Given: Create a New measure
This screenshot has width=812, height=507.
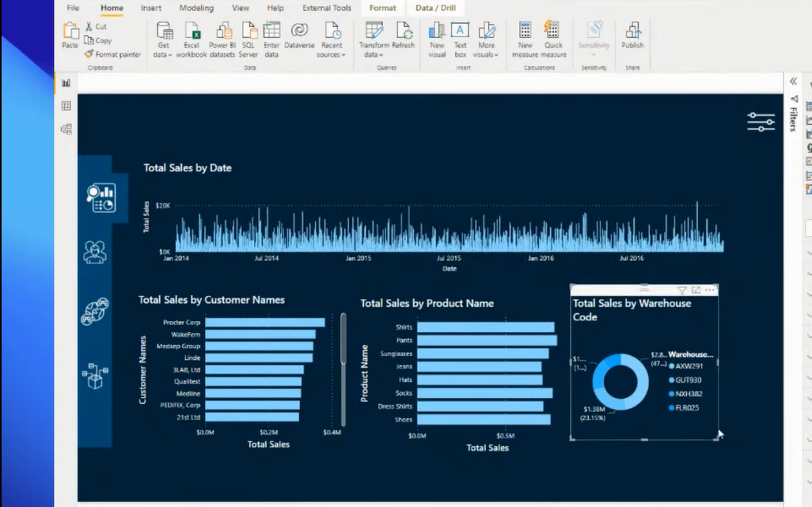Looking at the screenshot, I should pos(525,40).
